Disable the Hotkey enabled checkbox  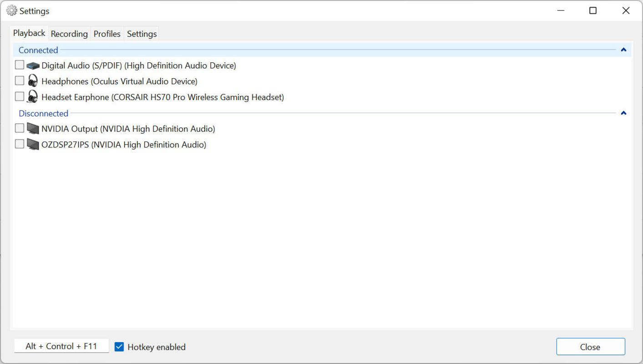click(119, 347)
